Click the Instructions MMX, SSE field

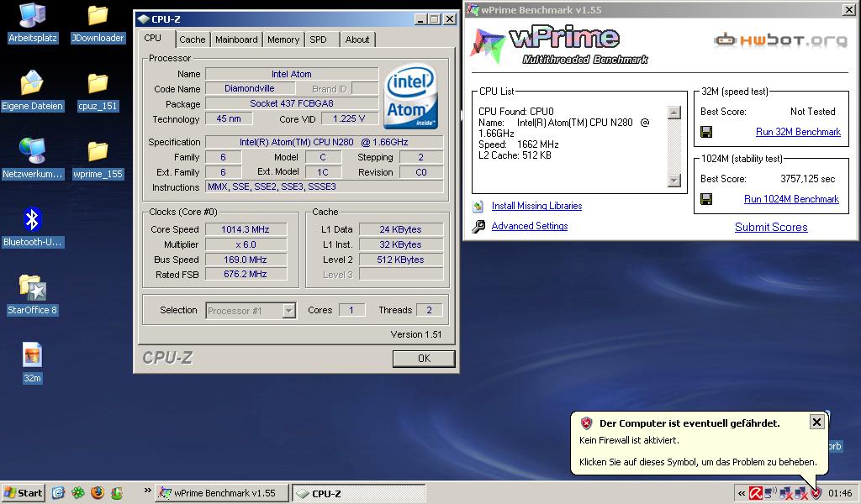pyautogui.click(x=324, y=187)
